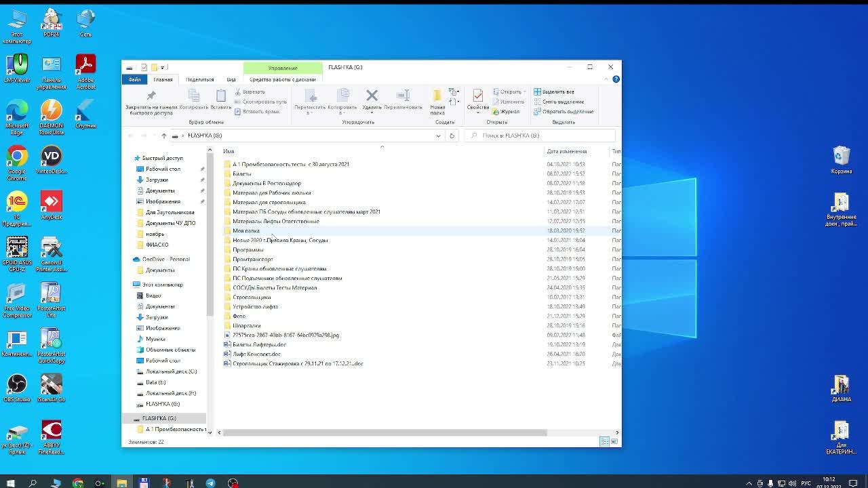
Task: Switch to large thumbnails view in status bar
Action: click(x=614, y=442)
